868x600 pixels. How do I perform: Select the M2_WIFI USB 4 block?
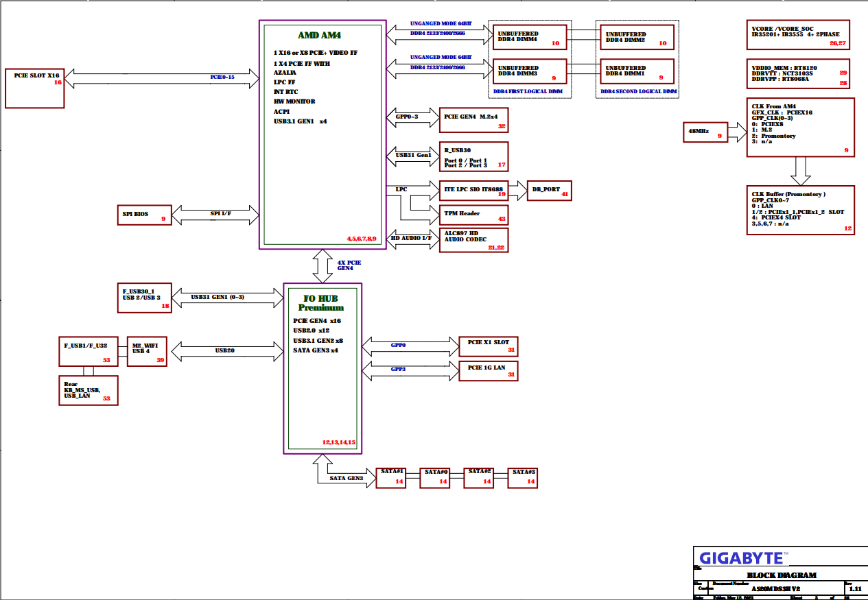147,351
